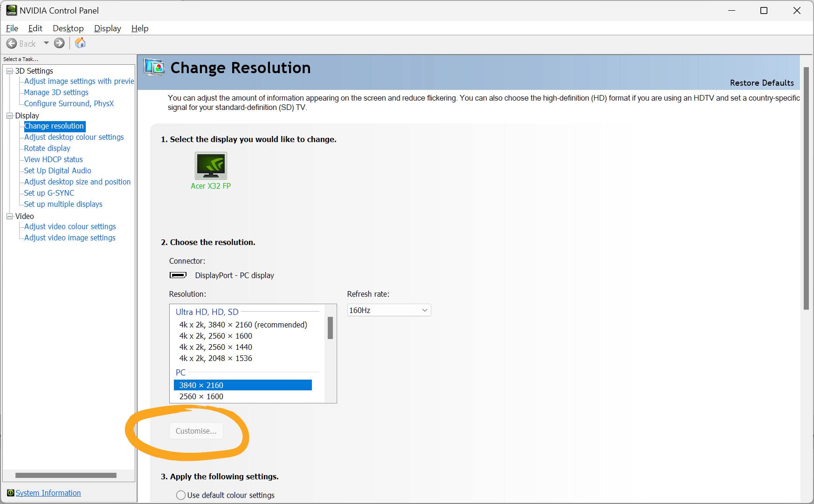Open the Desktop menu

tap(68, 28)
